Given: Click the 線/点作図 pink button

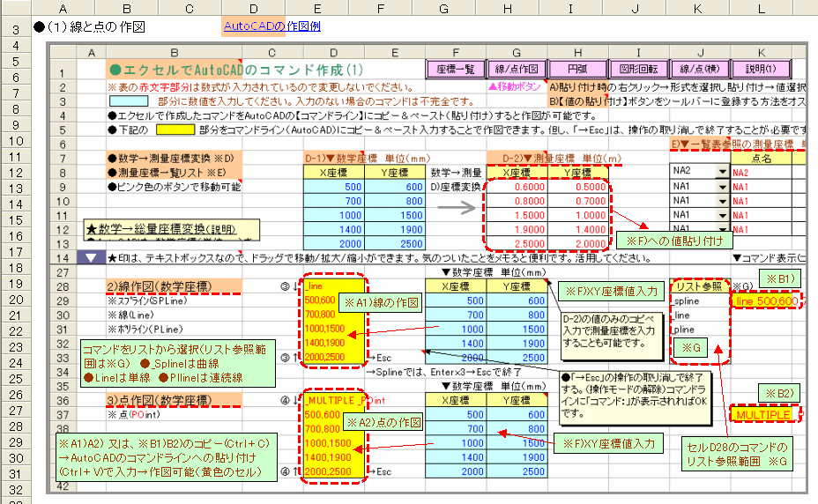Looking at the screenshot, I should pyautogui.click(x=517, y=69).
